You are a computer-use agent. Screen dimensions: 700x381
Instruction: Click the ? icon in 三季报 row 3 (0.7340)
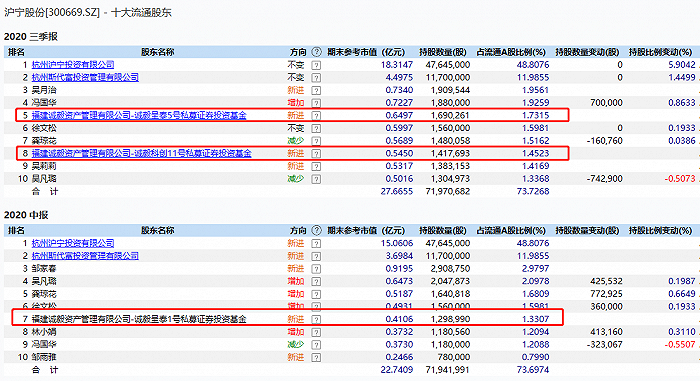(316, 91)
